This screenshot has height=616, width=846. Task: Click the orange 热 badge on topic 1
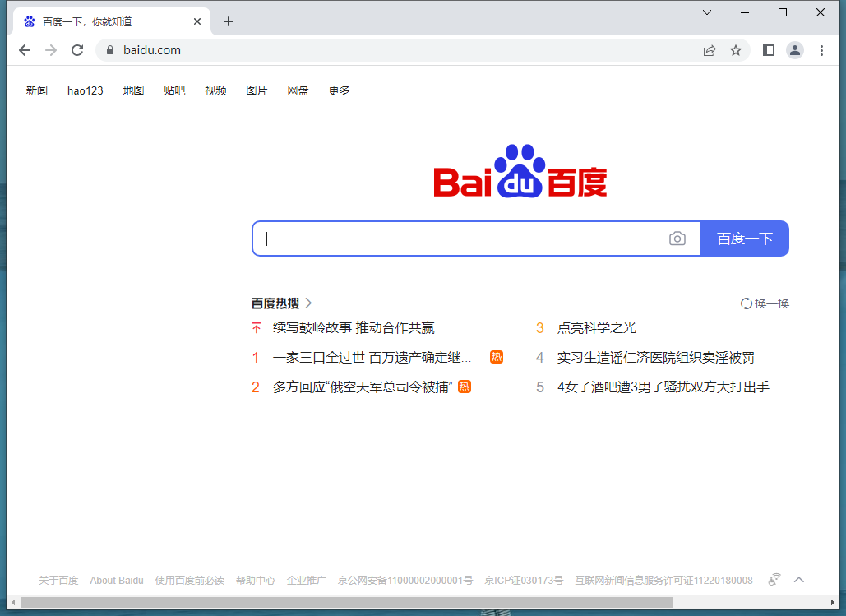coord(497,357)
